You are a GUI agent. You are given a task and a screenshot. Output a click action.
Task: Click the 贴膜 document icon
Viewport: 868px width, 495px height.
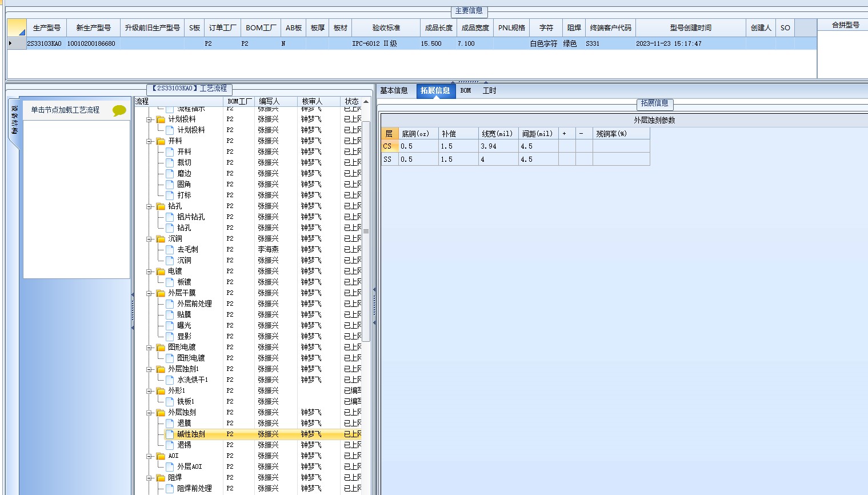[170, 315]
